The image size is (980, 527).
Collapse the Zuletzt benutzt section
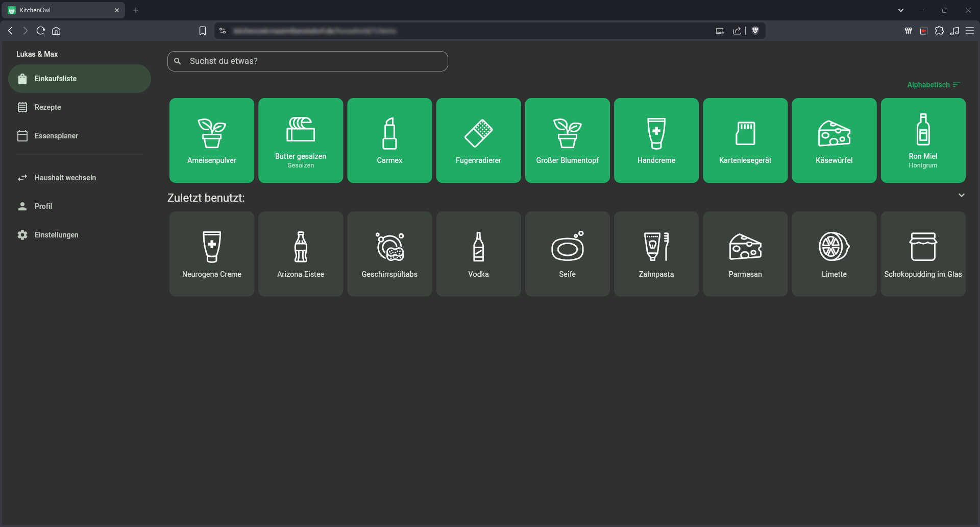[x=961, y=196]
